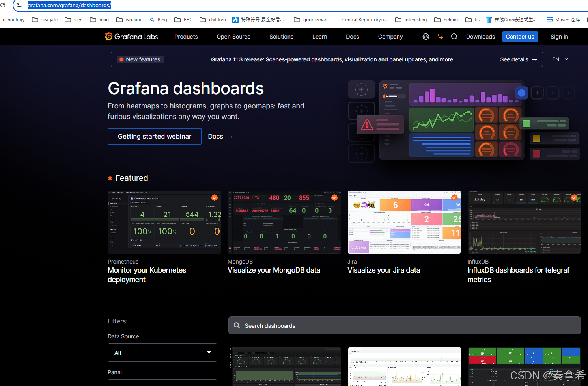Open the blog bookmark folder
Image resolution: width=588 pixels, height=386 pixels.
99,20
